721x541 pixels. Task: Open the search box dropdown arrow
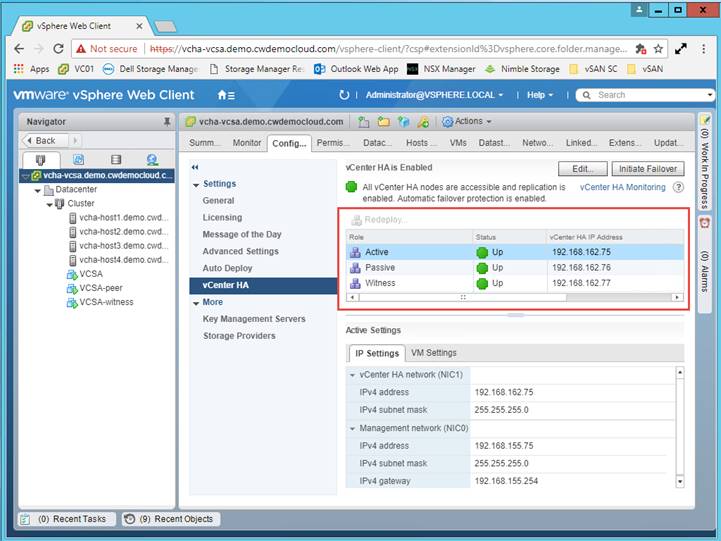[710, 95]
